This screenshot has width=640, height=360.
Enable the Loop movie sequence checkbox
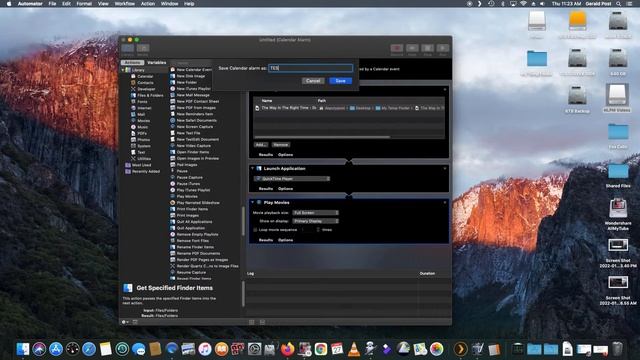click(x=256, y=230)
